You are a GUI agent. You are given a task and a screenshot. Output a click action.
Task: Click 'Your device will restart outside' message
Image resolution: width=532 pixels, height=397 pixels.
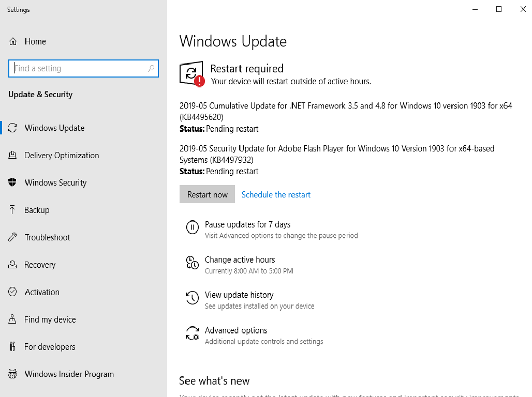tap(291, 81)
